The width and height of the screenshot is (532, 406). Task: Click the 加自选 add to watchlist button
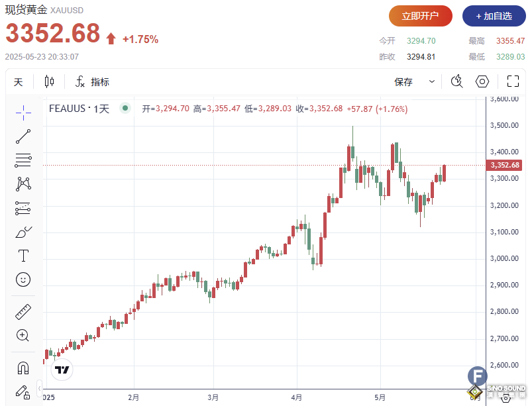click(x=494, y=16)
